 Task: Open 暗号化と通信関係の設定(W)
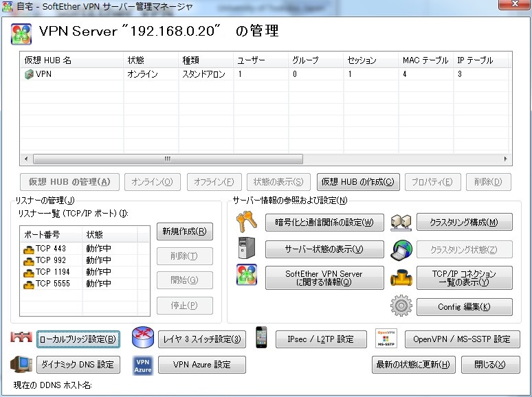tap(324, 223)
